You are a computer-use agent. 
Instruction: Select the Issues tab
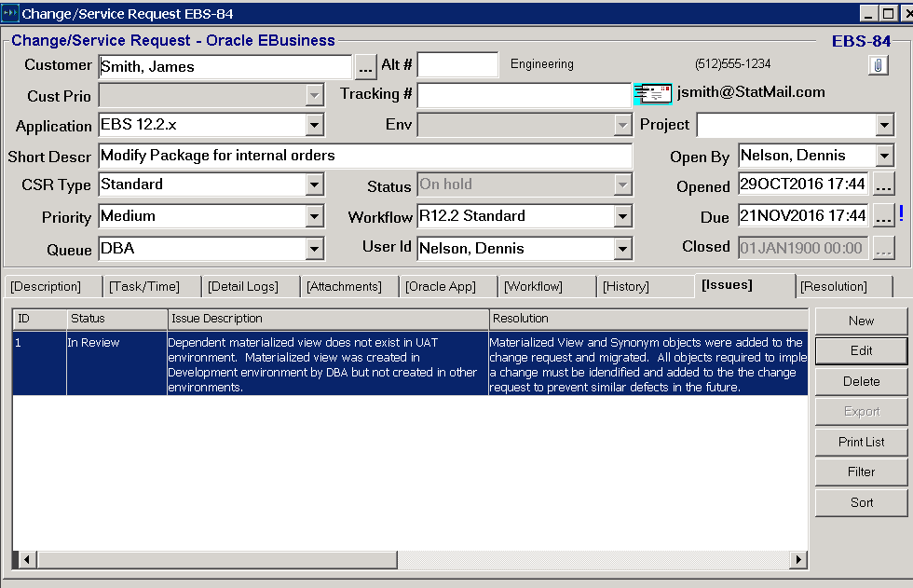(744, 285)
